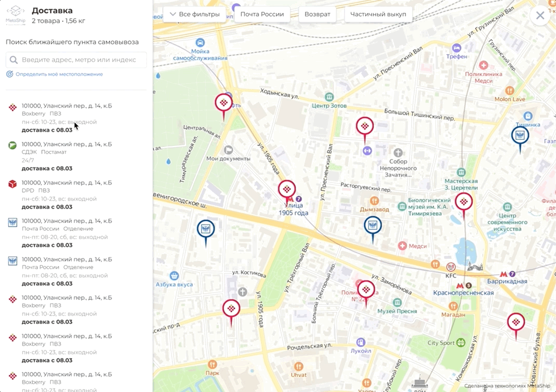The image size is (556, 392).
Task: Select the Поликлиника Медси clinic icon
Action: (x=483, y=66)
